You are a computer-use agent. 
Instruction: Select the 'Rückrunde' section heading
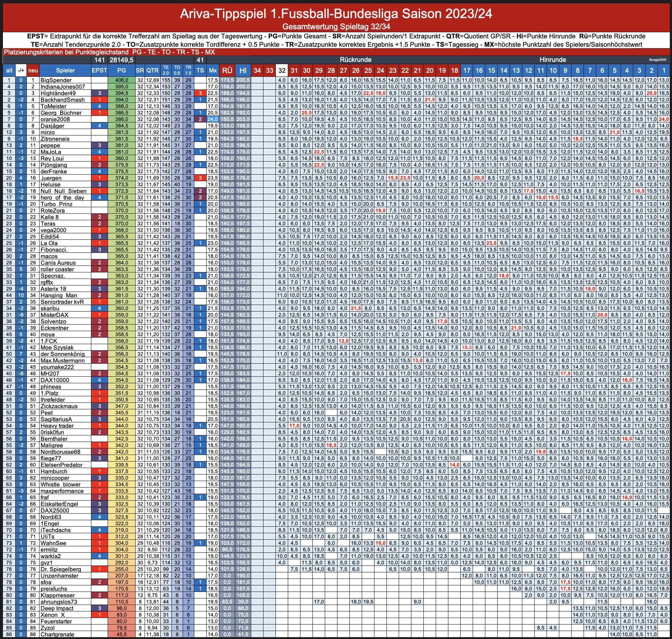click(x=356, y=60)
